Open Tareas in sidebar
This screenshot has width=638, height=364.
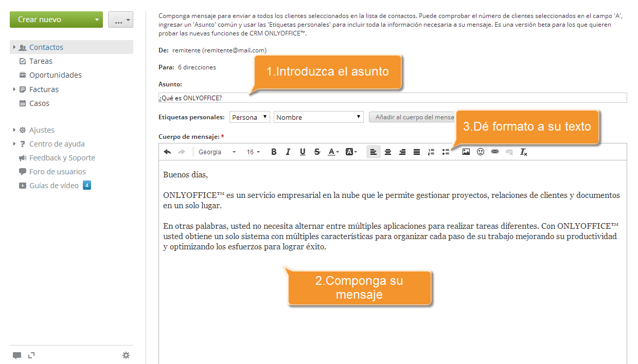click(x=41, y=61)
